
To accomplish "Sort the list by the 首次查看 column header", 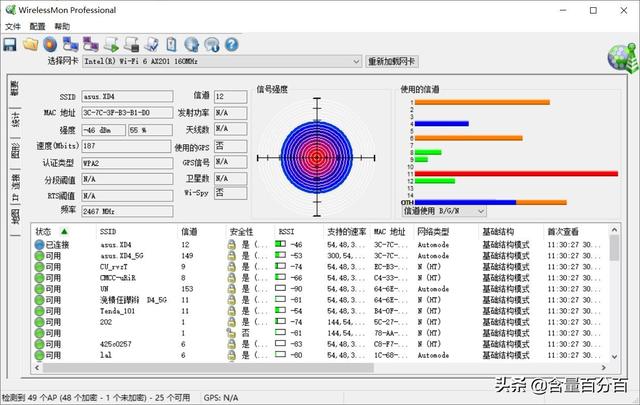I will [x=576, y=231].
